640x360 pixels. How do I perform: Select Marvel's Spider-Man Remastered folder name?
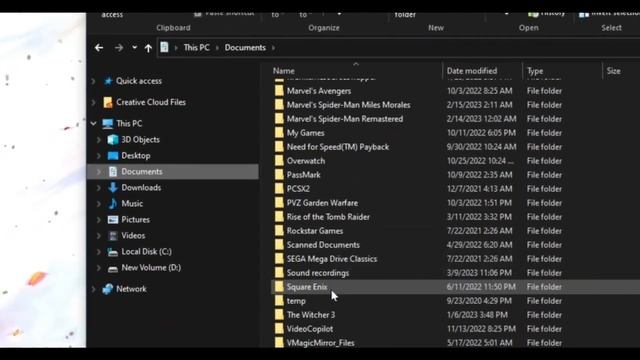click(345, 119)
